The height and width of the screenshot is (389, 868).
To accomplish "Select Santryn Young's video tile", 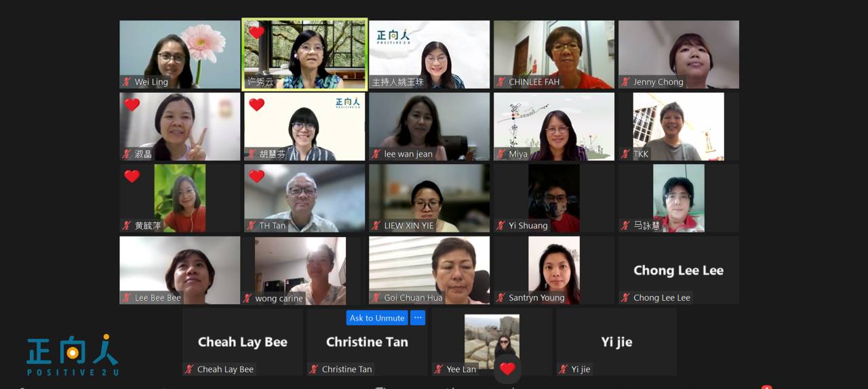I will (554, 270).
